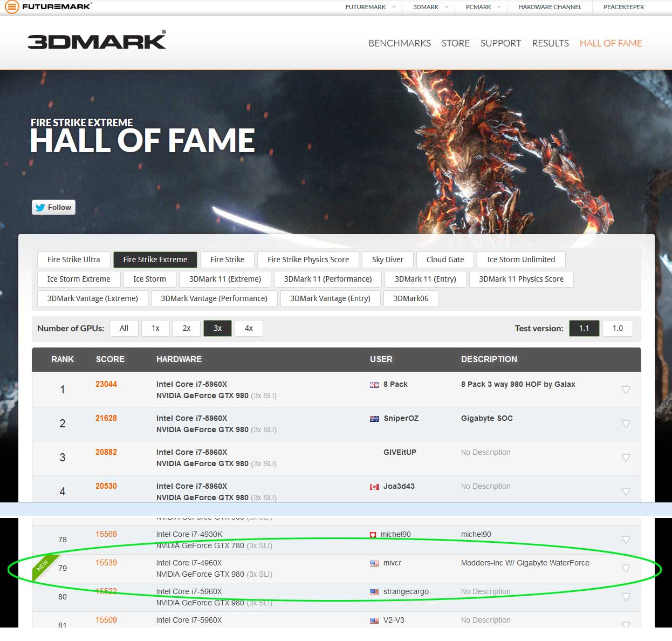Switch to the Cloud Gate tab

click(x=445, y=260)
